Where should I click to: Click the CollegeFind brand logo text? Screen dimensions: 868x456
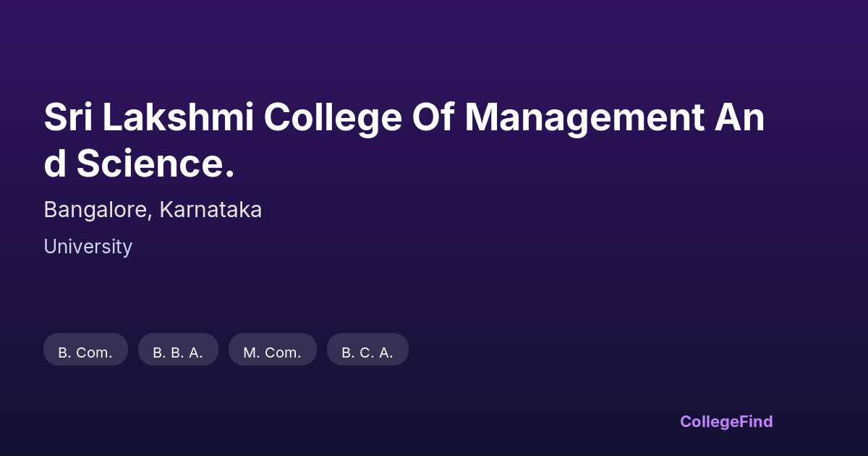(x=726, y=421)
